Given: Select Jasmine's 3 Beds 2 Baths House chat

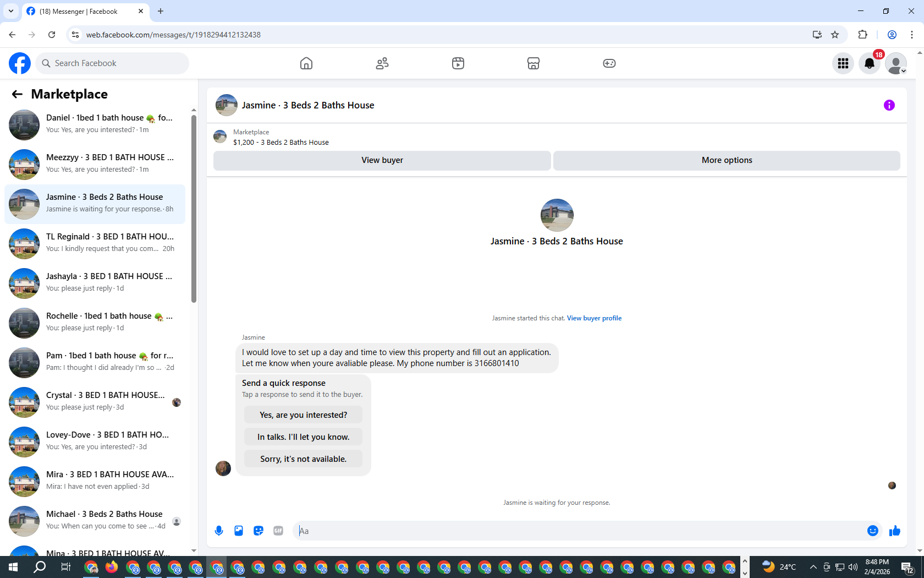Looking at the screenshot, I should (x=95, y=204).
